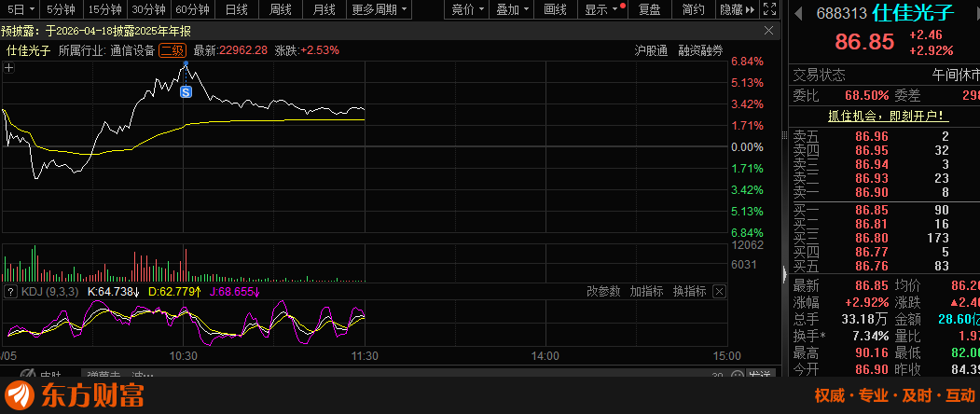Click stock code 688313 in header
980x414 pixels.
[x=841, y=14]
